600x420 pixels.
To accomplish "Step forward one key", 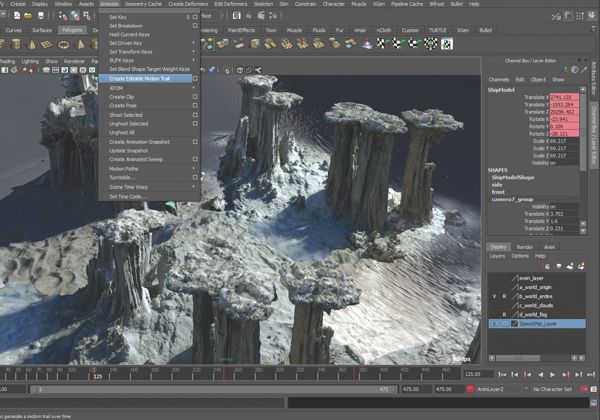I will click(x=565, y=374).
